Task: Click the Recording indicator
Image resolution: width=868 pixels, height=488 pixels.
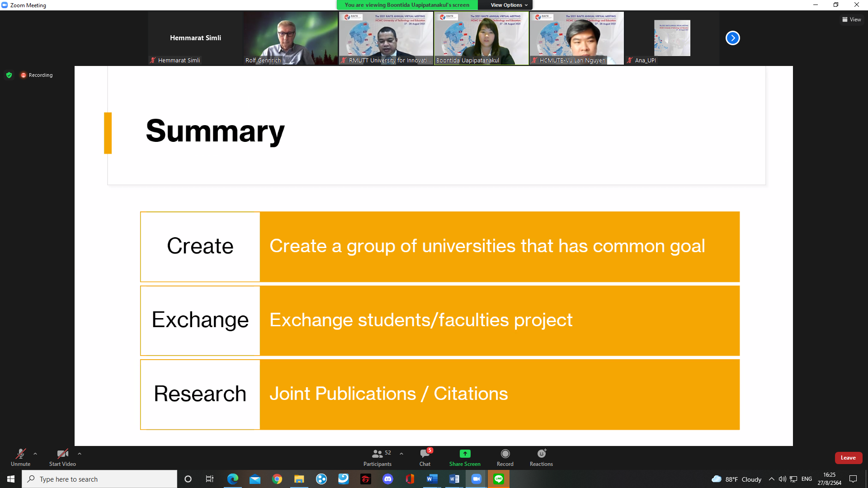Action: coord(37,75)
